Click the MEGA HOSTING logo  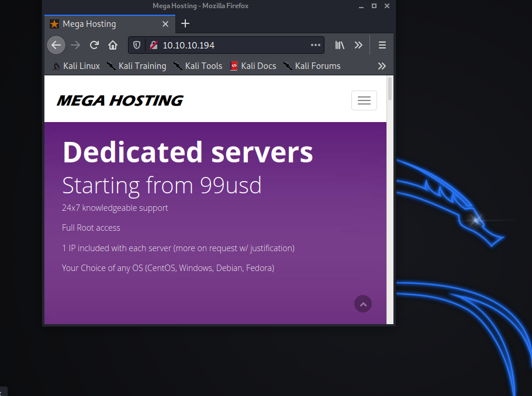click(120, 100)
